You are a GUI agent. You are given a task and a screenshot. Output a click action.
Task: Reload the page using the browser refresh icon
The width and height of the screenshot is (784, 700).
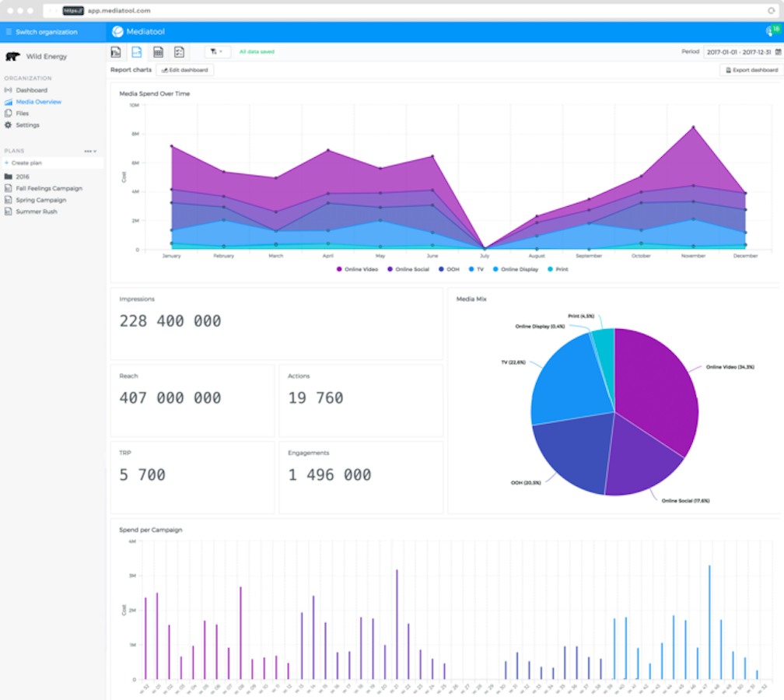tap(771, 11)
